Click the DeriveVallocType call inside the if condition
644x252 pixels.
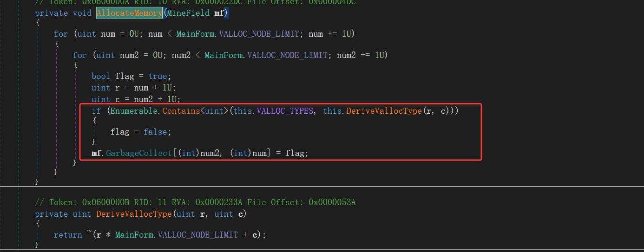pyautogui.click(x=384, y=111)
